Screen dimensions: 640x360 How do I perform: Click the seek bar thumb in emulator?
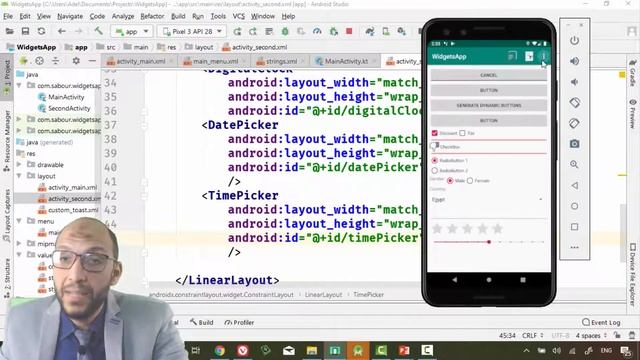[489, 242]
